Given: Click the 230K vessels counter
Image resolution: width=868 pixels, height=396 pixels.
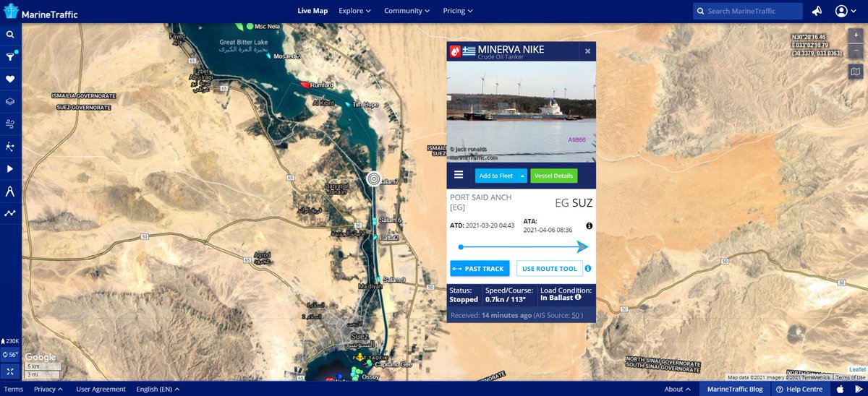Looking at the screenshot, I should click(x=10, y=340).
